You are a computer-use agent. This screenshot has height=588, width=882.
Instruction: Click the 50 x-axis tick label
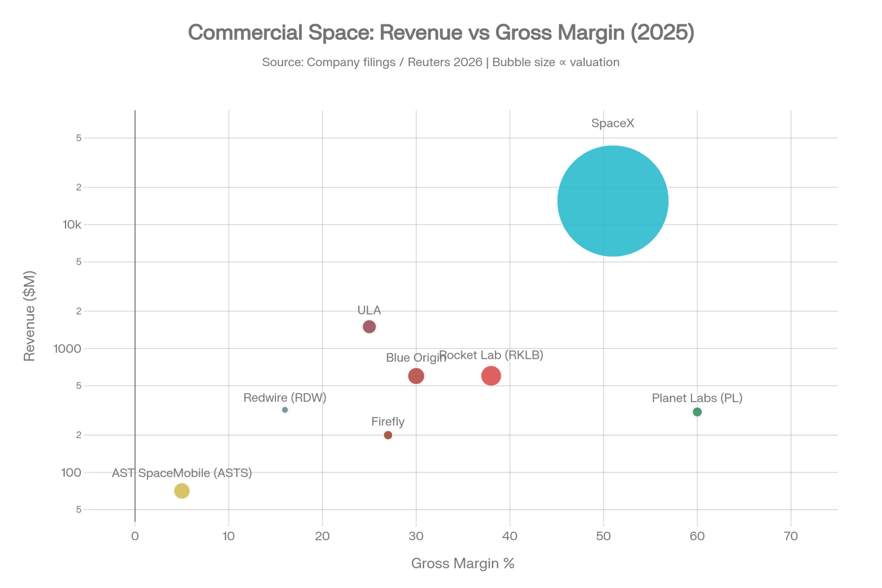point(603,536)
